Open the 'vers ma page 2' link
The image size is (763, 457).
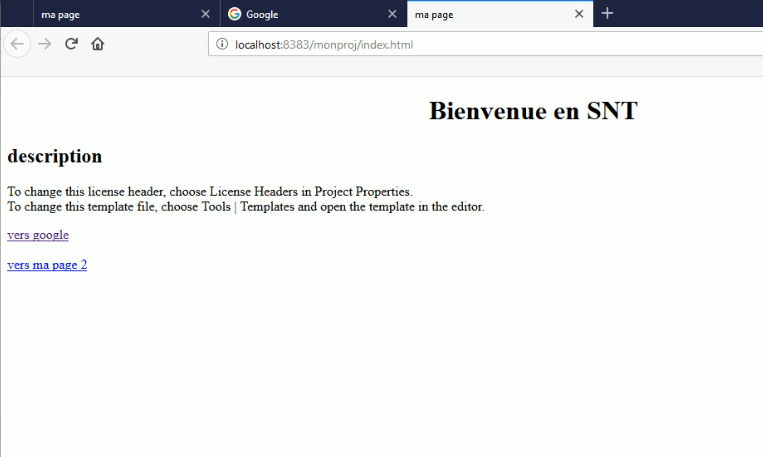click(x=47, y=265)
